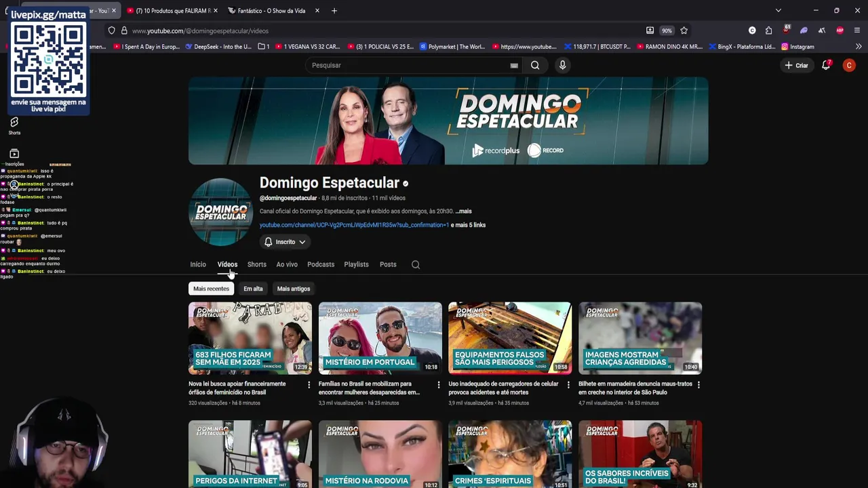Image resolution: width=868 pixels, height=488 pixels.
Task: Close the Fantástico tab
Action: coord(318,11)
